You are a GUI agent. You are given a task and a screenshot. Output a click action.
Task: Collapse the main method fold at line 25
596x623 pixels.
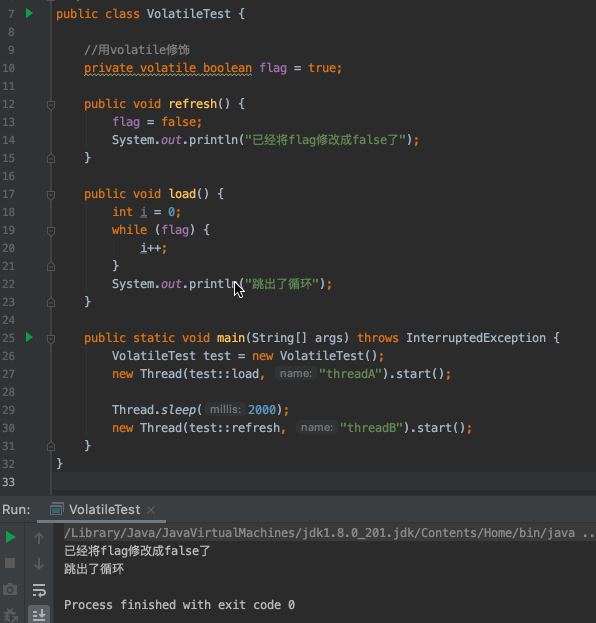[x=51, y=339]
